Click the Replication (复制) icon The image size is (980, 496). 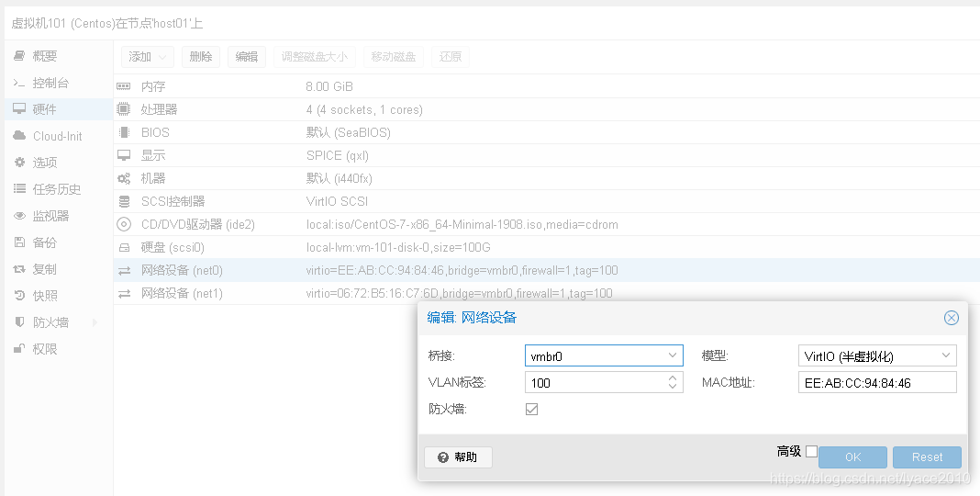coord(19,269)
